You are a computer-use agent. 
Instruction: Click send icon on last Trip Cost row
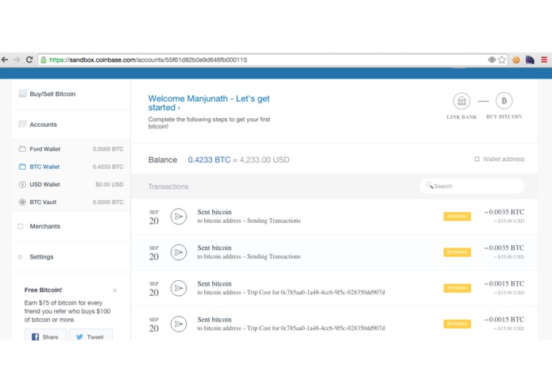[179, 324]
